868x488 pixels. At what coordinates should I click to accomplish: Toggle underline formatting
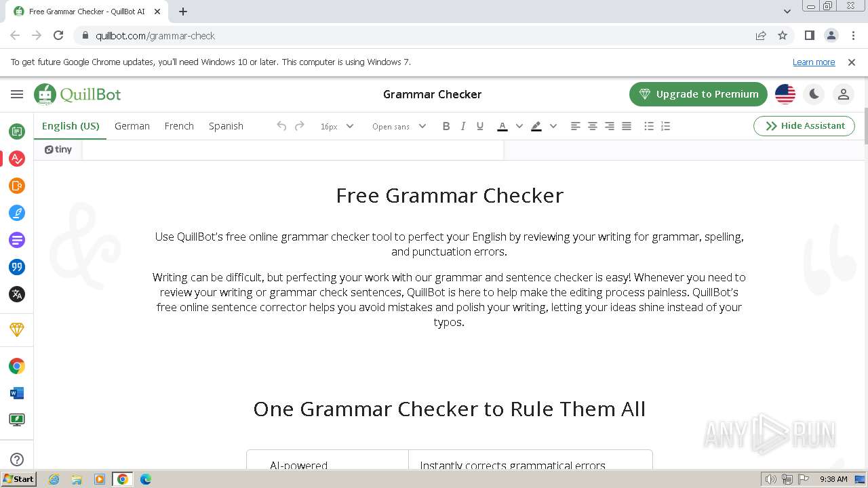tap(480, 126)
